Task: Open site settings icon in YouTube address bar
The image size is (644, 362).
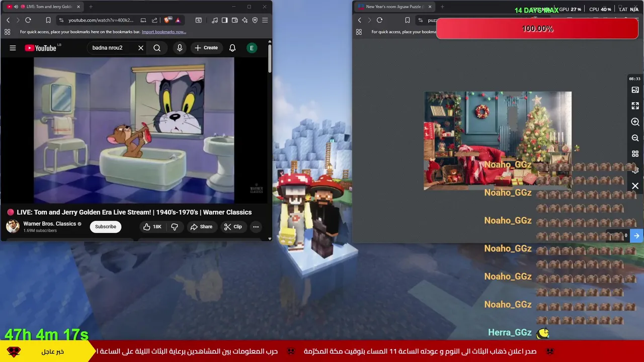Action: pos(61,20)
